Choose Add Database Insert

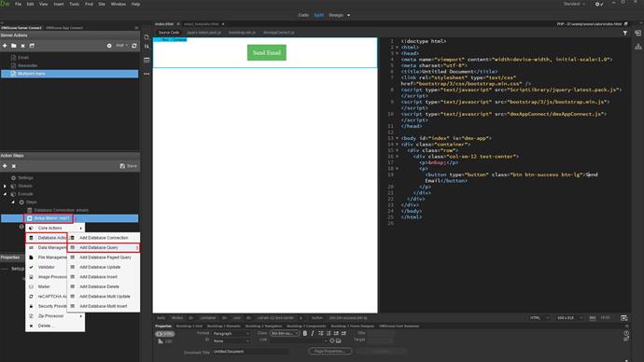104,277
